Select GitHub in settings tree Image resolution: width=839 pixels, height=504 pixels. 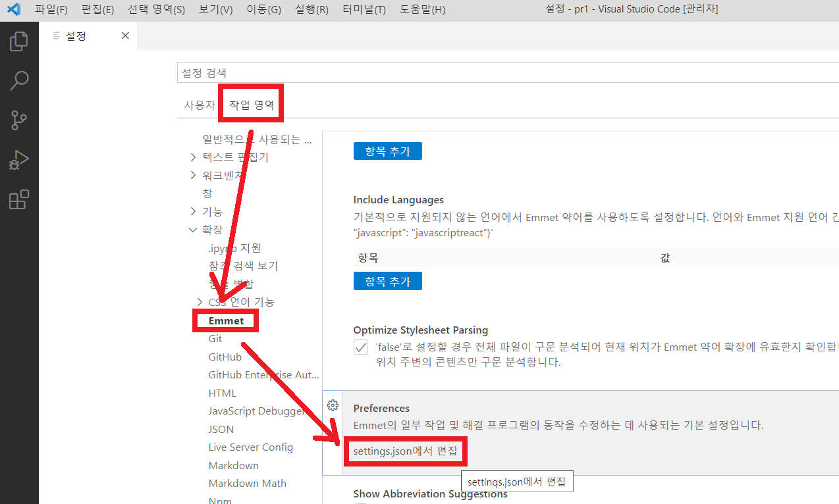tap(225, 357)
